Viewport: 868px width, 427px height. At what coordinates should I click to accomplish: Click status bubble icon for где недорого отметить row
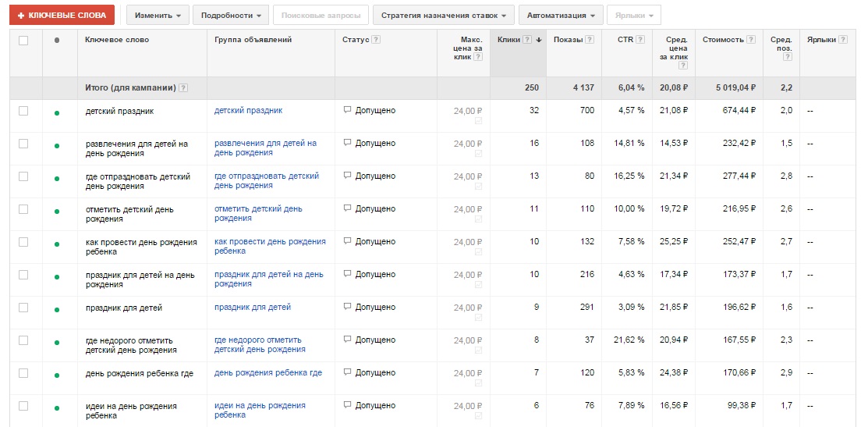pyautogui.click(x=347, y=340)
